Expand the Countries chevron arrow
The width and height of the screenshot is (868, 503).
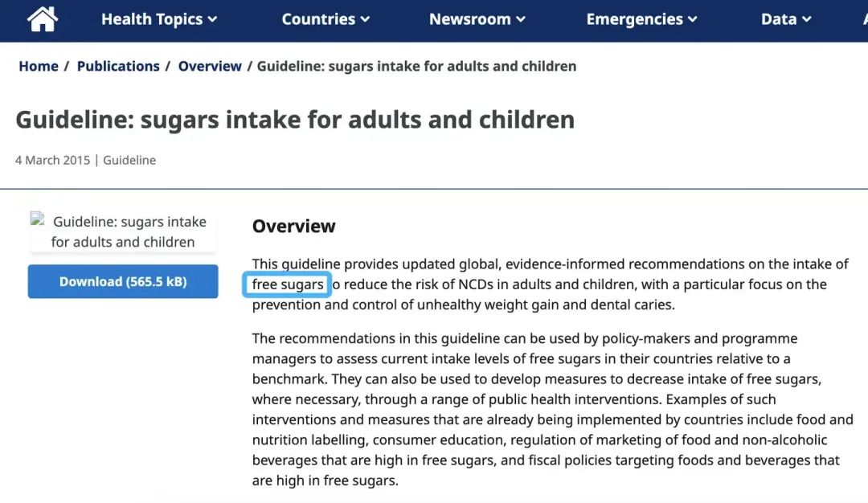tap(366, 19)
